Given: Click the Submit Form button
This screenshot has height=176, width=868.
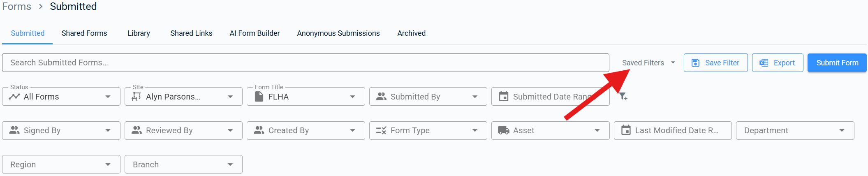Looking at the screenshot, I should [x=837, y=63].
